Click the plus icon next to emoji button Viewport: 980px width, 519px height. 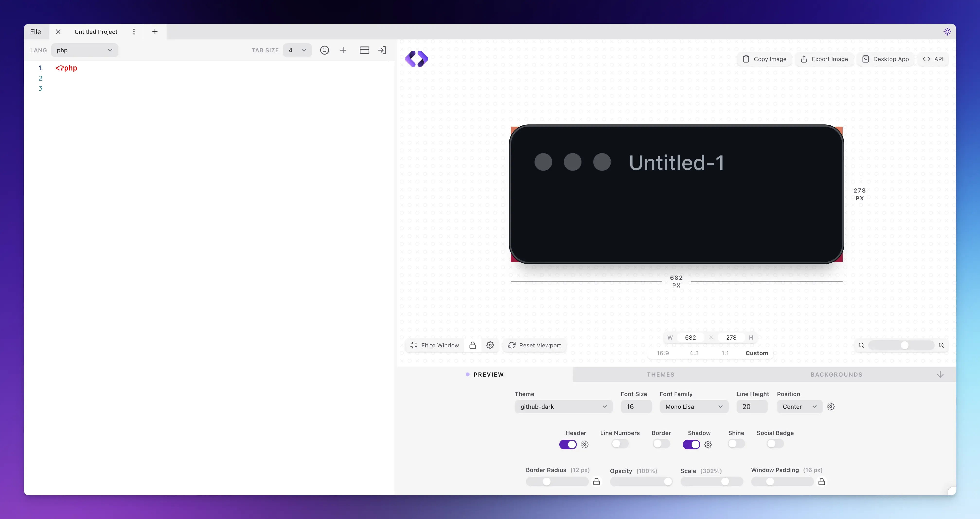(x=343, y=50)
